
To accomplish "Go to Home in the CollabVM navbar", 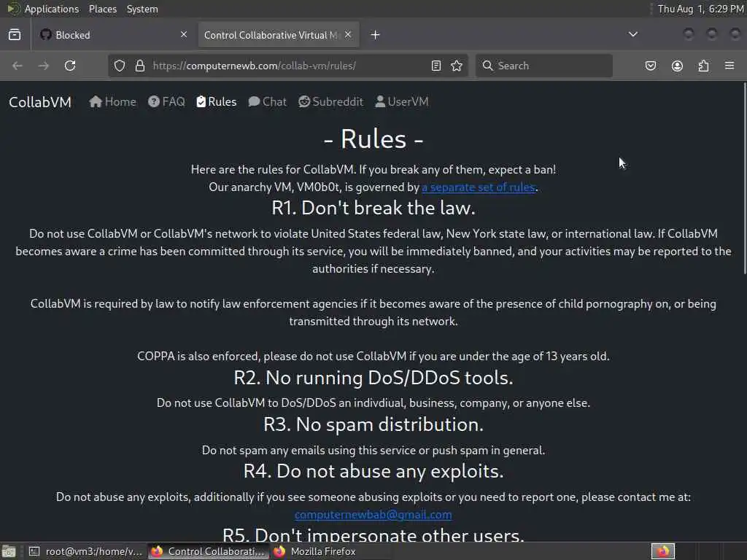I will [x=112, y=101].
